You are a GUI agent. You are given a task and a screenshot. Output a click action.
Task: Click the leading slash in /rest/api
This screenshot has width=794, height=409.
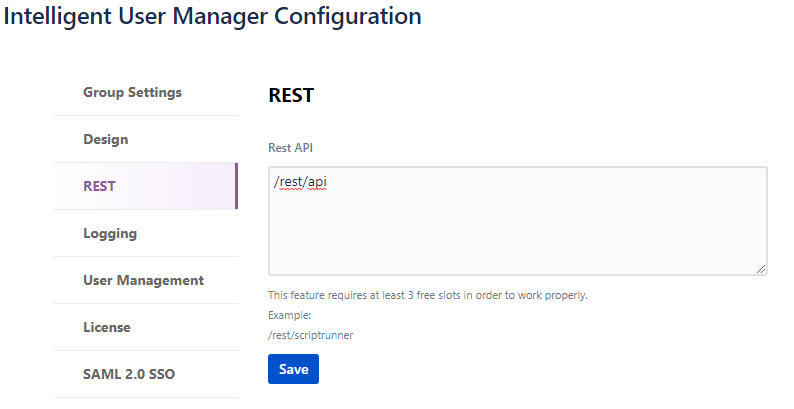point(276,183)
